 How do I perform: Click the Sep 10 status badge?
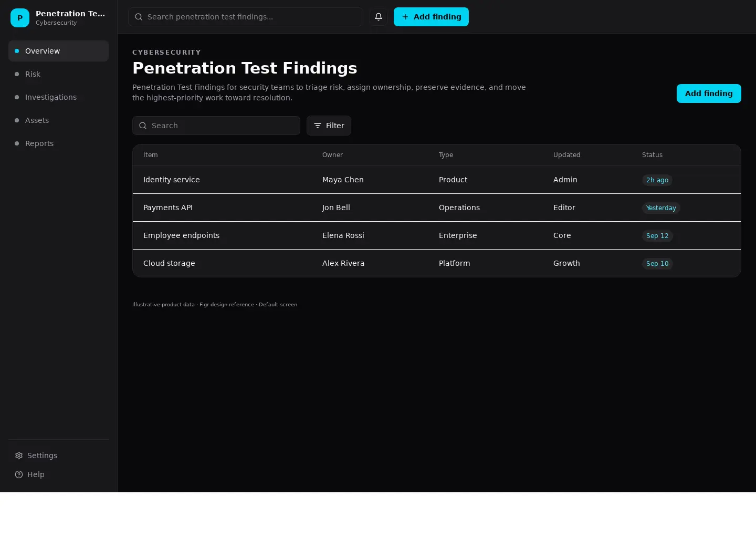tap(657, 264)
